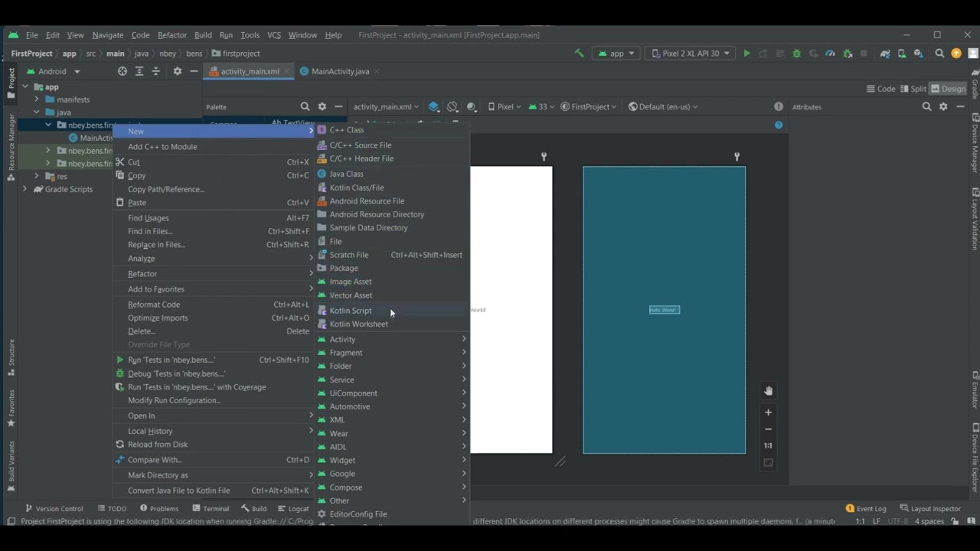Hide the Project panel minimize icon

(x=194, y=71)
